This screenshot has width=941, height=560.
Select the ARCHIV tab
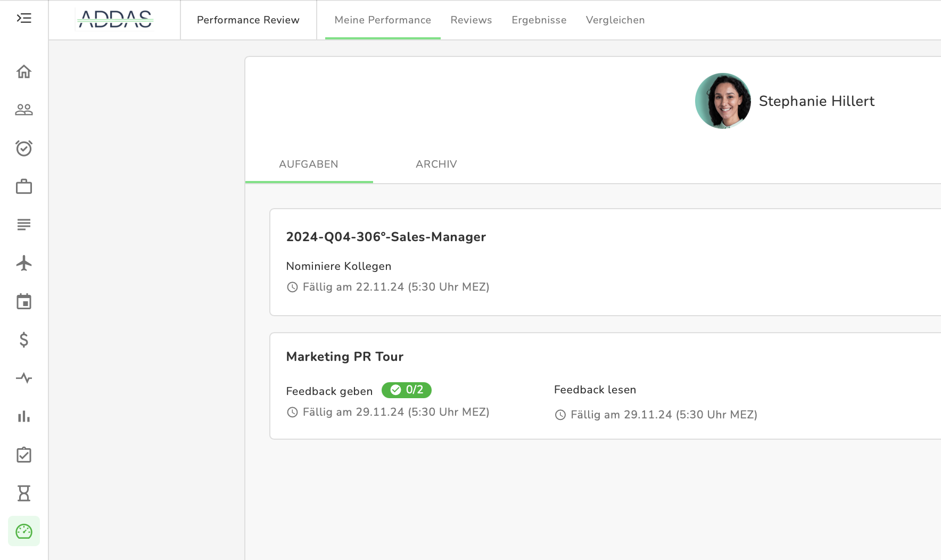coord(436,164)
